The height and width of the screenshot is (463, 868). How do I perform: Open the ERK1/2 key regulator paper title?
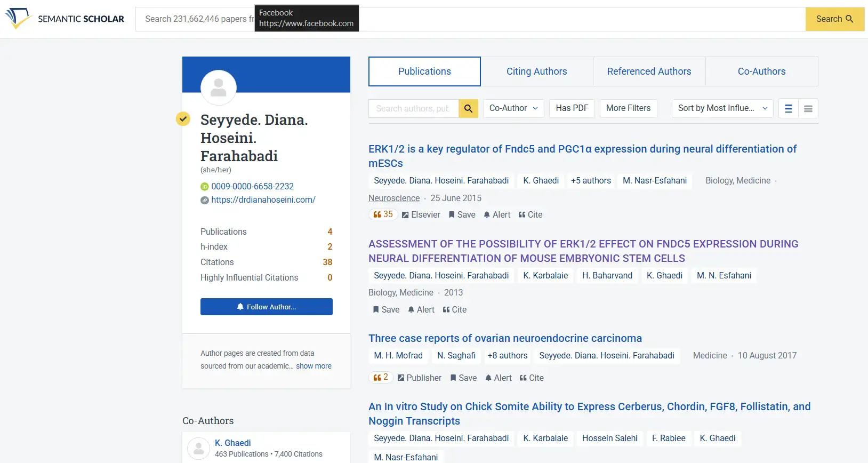coord(582,156)
